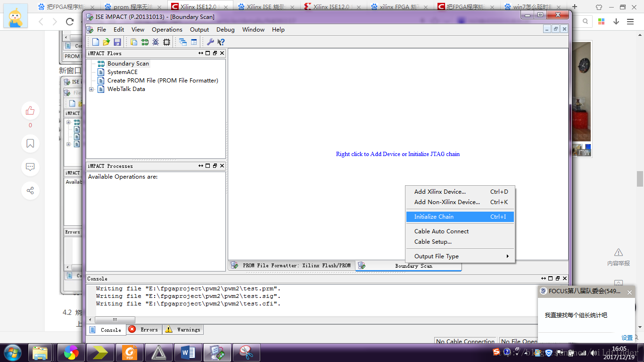Screen dimensions: 644x362
Task: Open the Help menu
Action: [x=278, y=29]
